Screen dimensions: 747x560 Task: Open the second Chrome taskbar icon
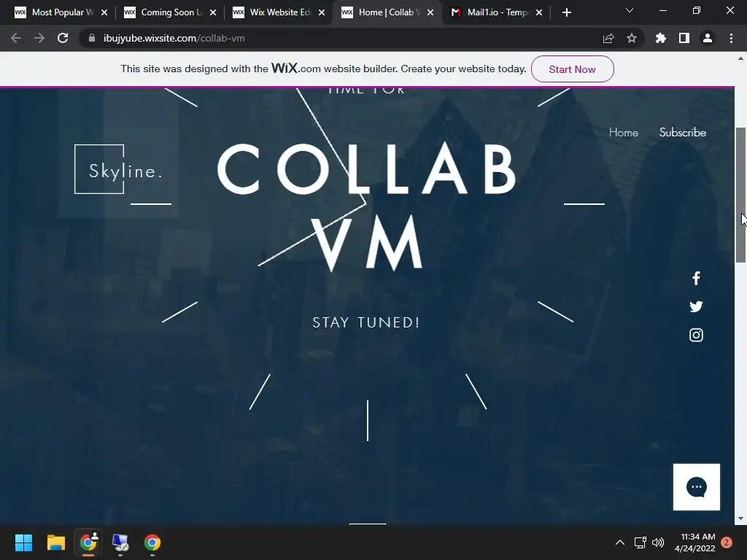[x=152, y=542]
